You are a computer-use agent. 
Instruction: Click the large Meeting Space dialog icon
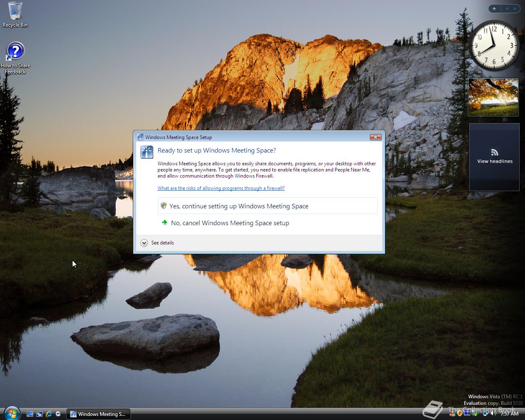(147, 152)
